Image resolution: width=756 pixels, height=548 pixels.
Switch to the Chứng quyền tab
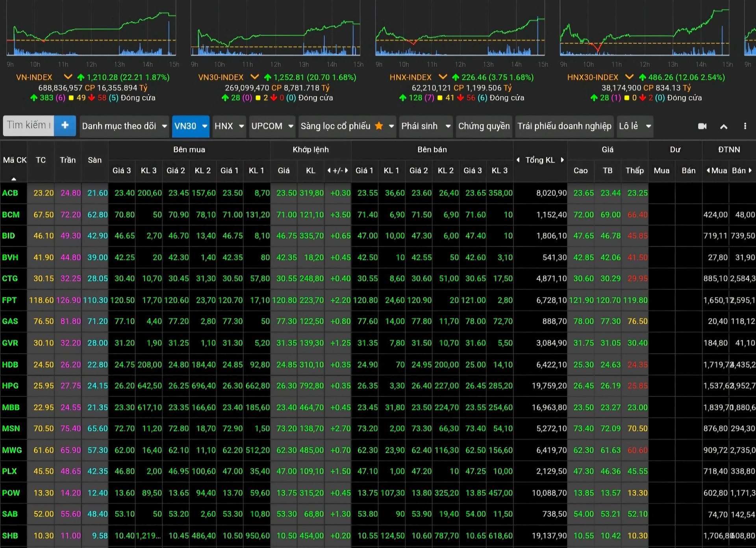(x=484, y=126)
